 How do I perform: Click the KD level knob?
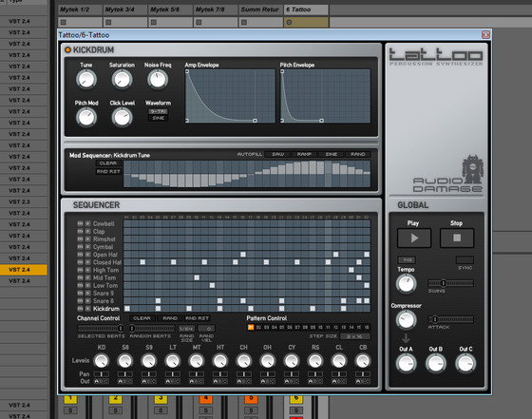coord(101,361)
